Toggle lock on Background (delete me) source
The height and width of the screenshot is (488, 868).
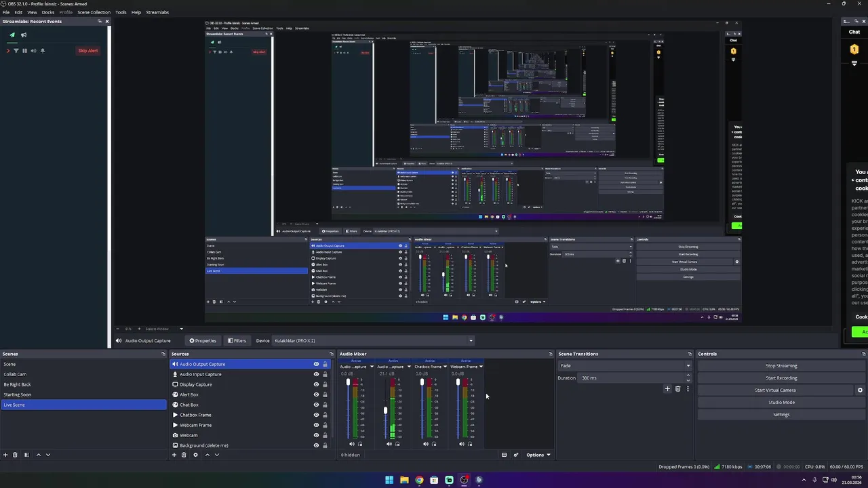point(325,445)
